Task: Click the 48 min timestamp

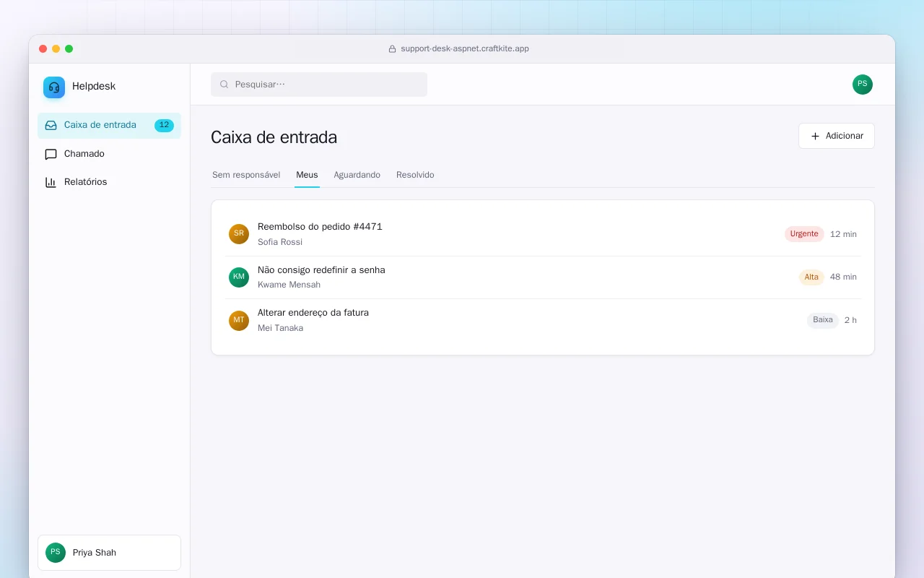Action: coord(843,277)
